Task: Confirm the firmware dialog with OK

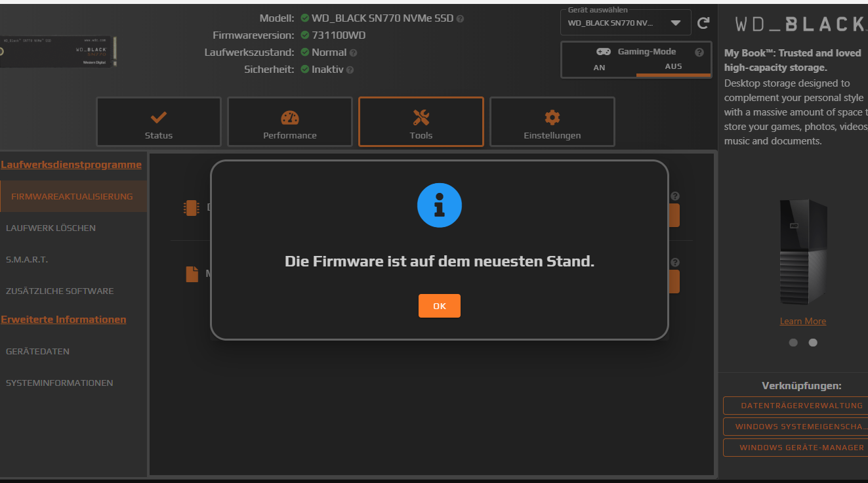Action: (x=439, y=306)
